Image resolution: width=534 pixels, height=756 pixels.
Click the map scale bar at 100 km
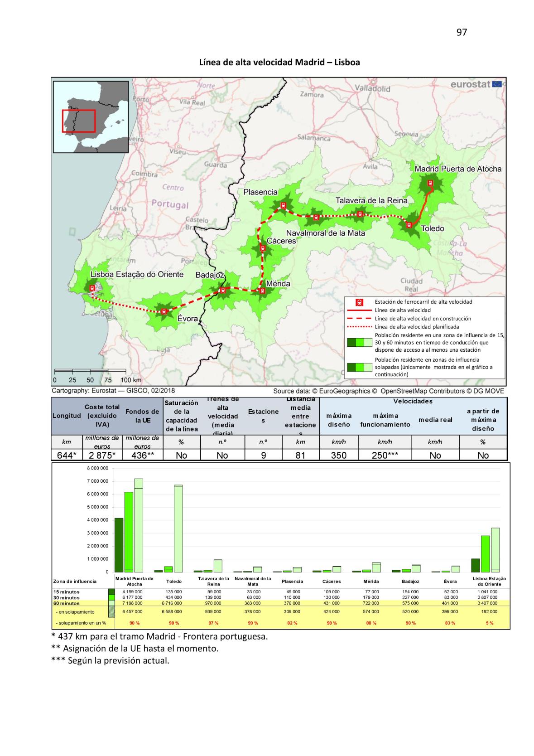(131, 373)
